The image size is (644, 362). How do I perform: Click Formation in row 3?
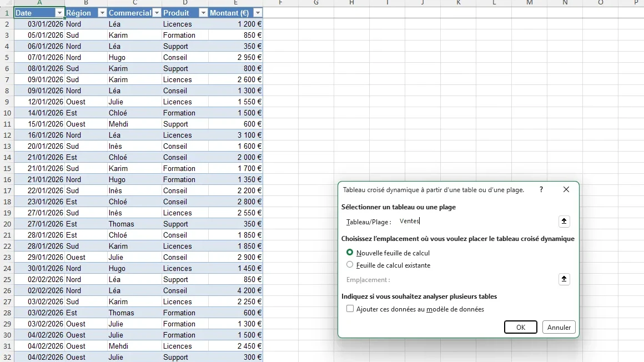[x=185, y=36]
